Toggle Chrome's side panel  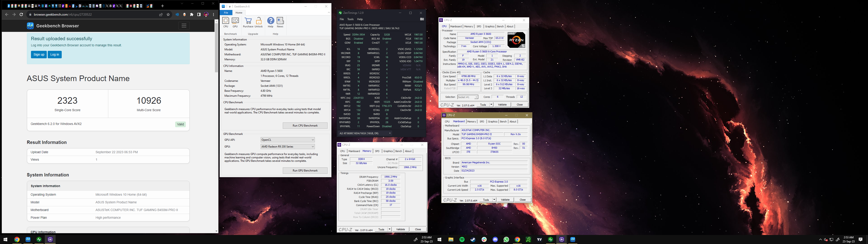click(x=199, y=14)
